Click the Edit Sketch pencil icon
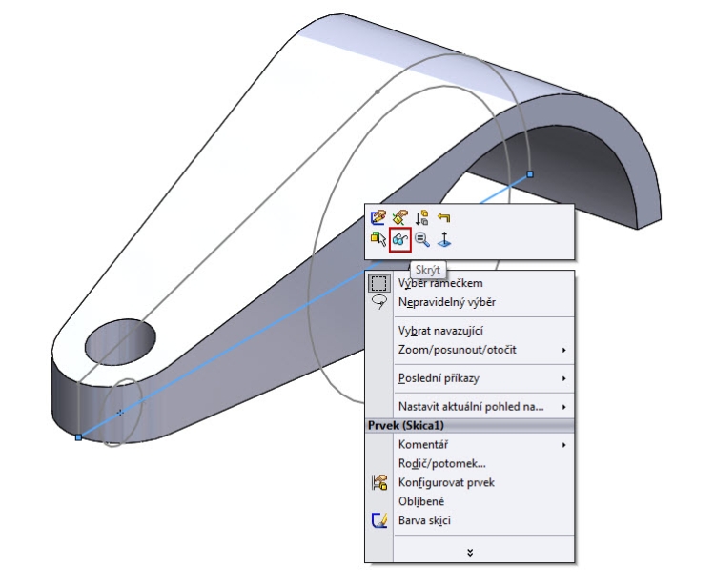The image size is (715, 588). coord(378,217)
